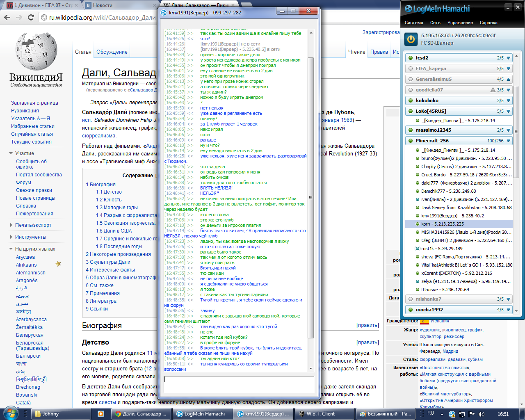Screen dimensions: 525x420
Task: Click the browser forward arrow
Action: (x=19, y=17)
